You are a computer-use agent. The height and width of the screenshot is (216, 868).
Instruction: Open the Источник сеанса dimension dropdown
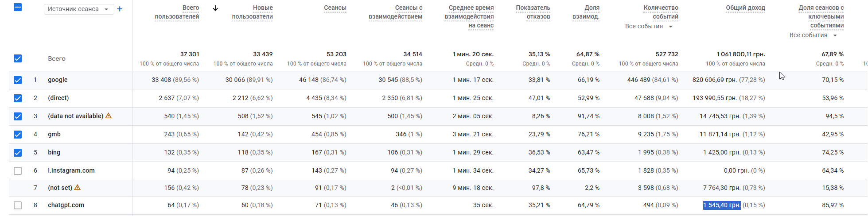(78, 9)
